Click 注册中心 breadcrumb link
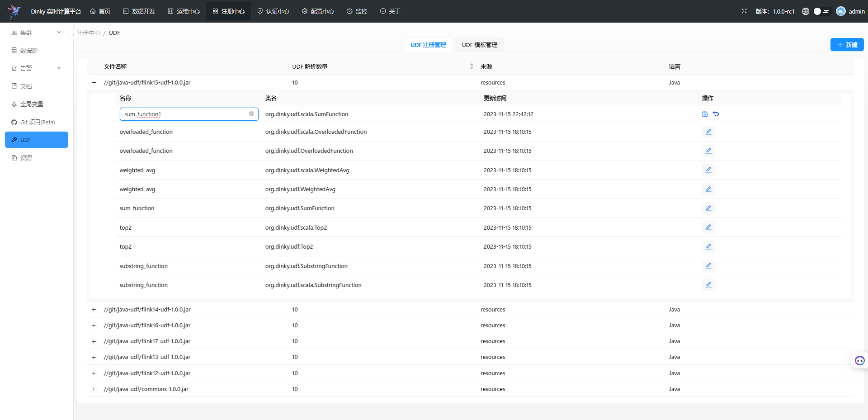This screenshot has height=420, width=868. (89, 33)
